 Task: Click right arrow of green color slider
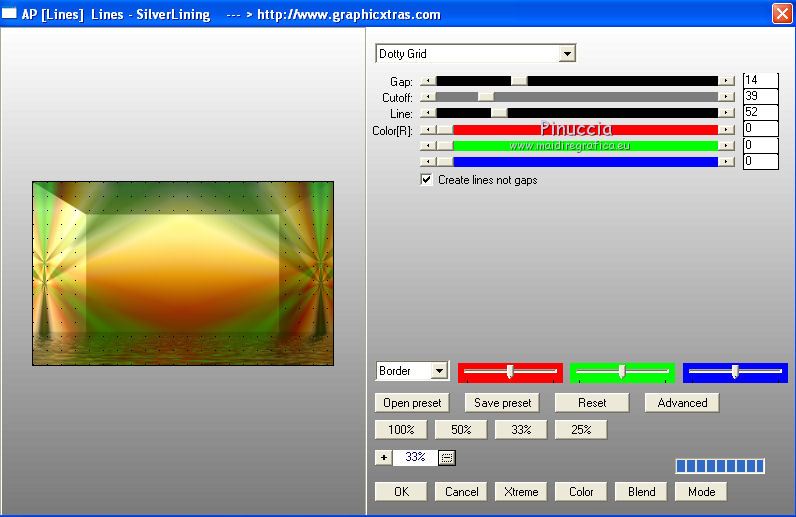(726, 146)
